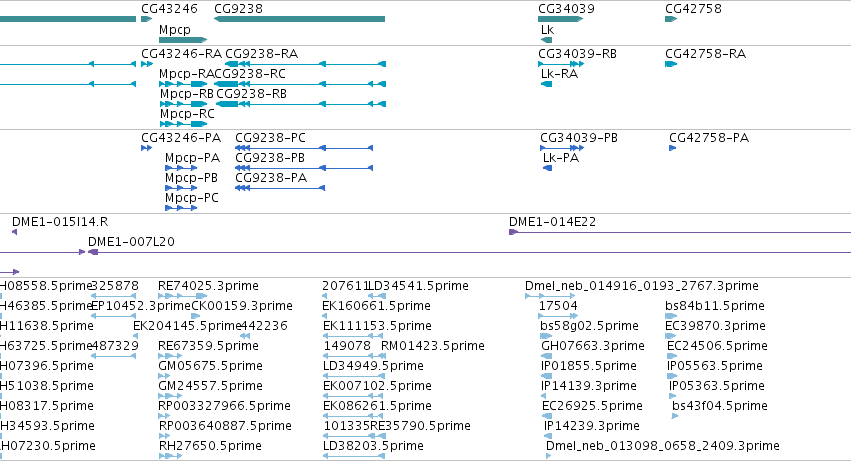This screenshot has height=461, width=851.
Task: Select EST LD34541.5prime
Action: pyautogui.click(x=418, y=286)
